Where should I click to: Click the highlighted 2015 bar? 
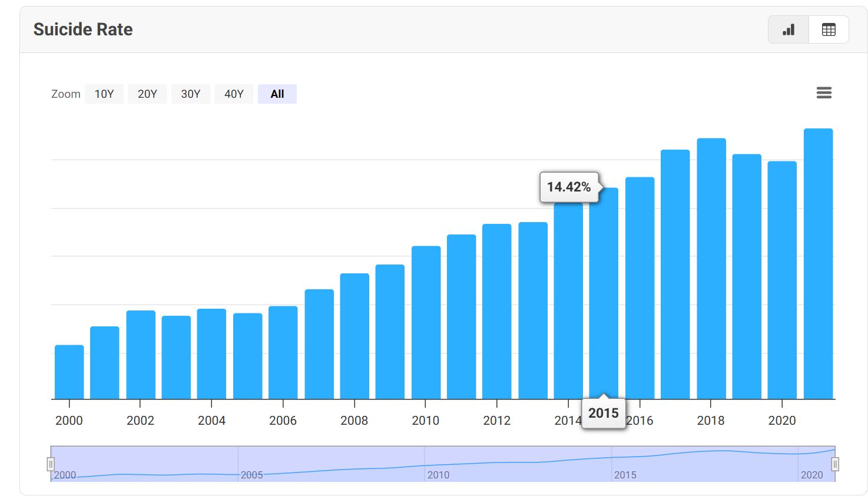[x=604, y=293]
